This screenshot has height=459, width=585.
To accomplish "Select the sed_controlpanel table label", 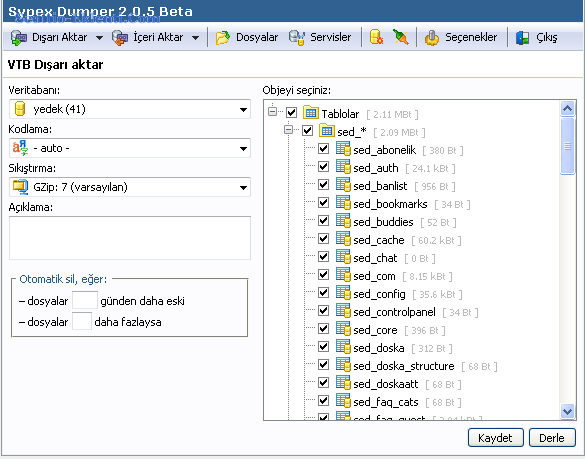I will coord(394,312).
